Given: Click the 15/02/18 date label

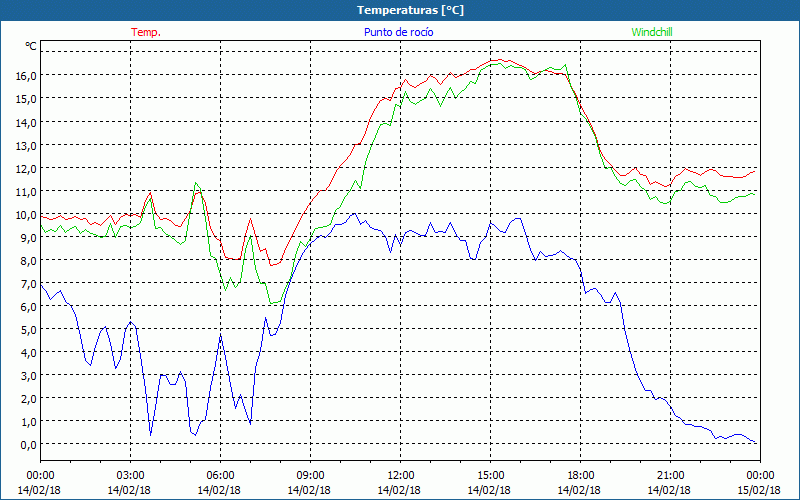Looking at the screenshot, I should pyautogui.click(x=759, y=490).
